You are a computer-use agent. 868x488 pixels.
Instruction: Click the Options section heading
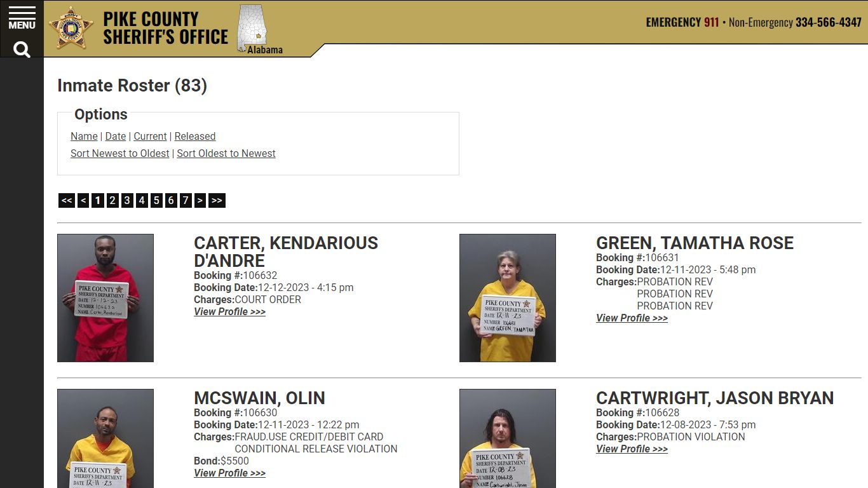point(101,114)
